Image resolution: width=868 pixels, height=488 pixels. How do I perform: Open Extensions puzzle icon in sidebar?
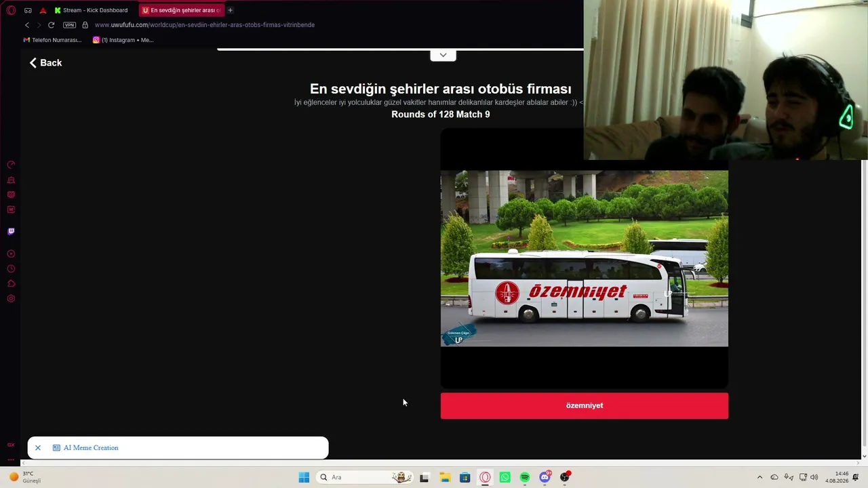pos(11,284)
